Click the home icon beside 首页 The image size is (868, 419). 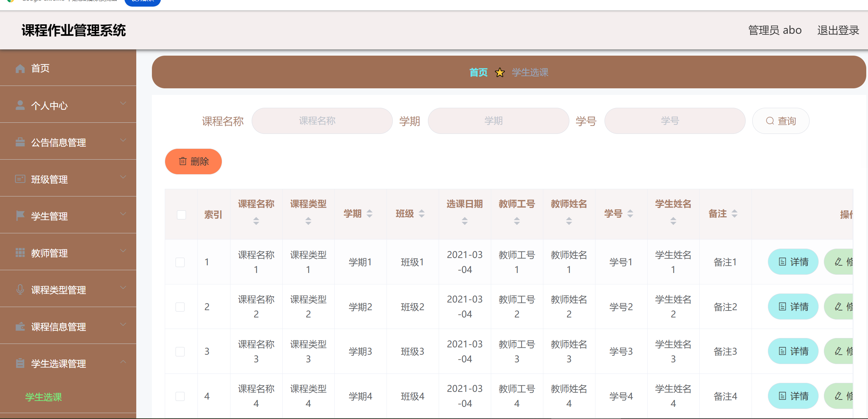pos(20,68)
